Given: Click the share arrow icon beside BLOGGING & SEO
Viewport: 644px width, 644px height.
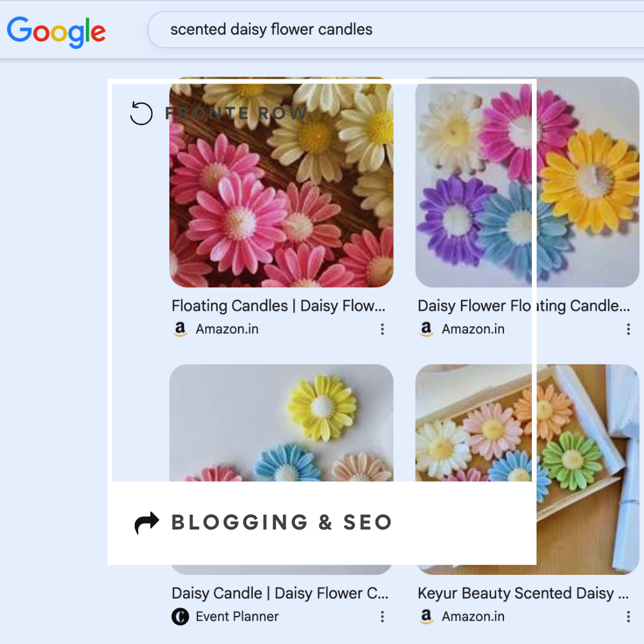Looking at the screenshot, I should point(146,522).
